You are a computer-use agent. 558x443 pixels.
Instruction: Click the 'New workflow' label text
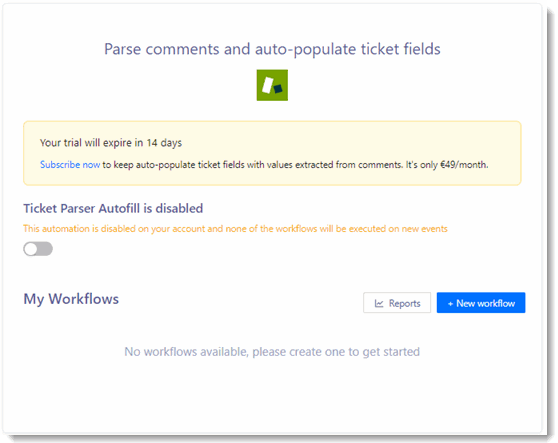(x=485, y=304)
